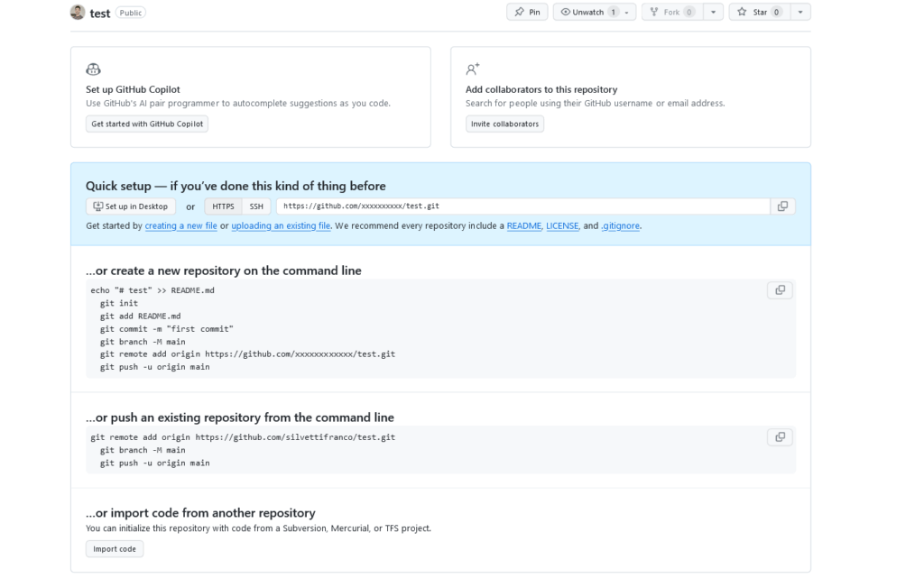924x578 pixels.
Task: Click the Import code button
Action: 115,548
